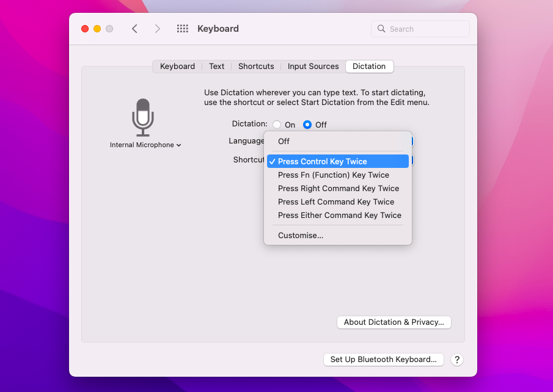
Task: Select the Off radio for Dictation
Action: pyautogui.click(x=307, y=124)
